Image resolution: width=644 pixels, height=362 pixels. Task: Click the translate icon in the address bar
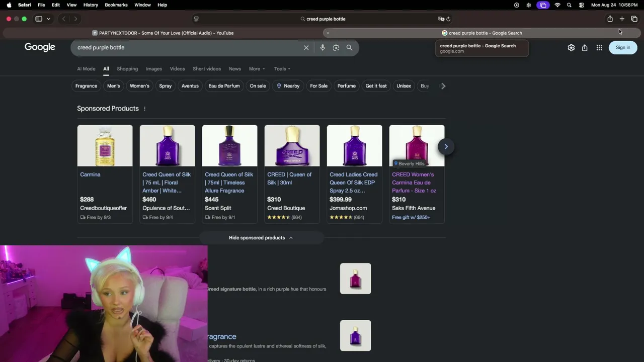coord(441,19)
